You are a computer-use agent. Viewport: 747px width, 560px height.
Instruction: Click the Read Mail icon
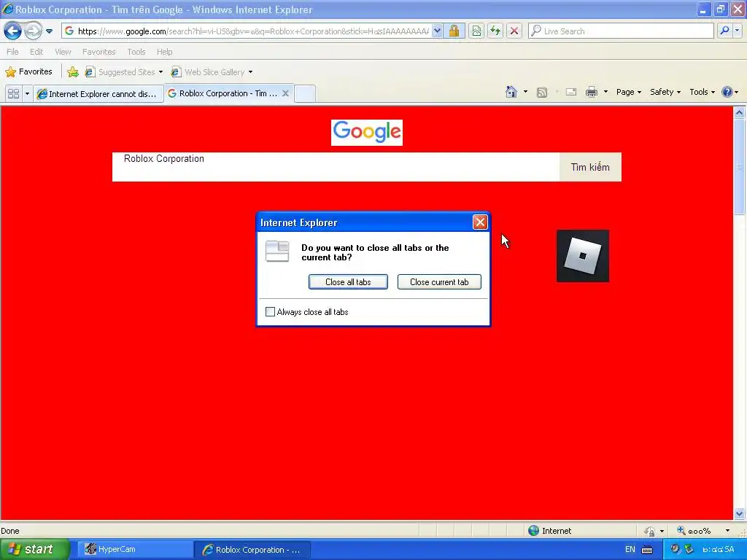coord(571,93)
